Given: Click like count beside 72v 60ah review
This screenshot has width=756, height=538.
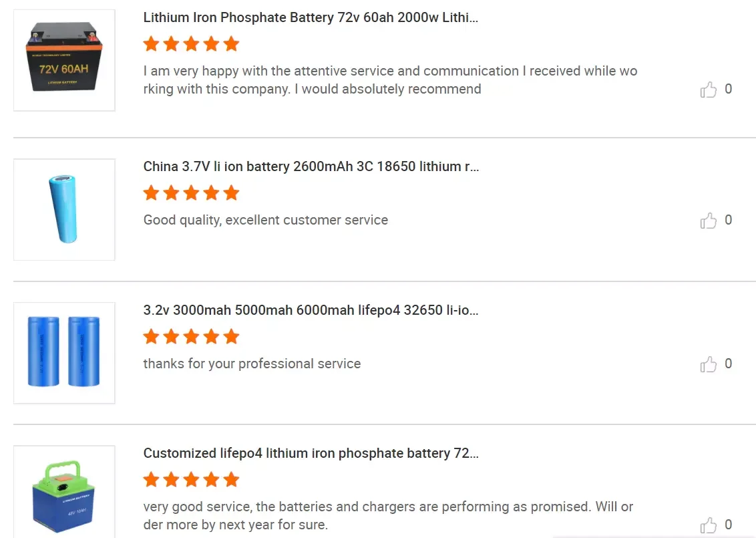Looking at the screenshot, I should point(728,89).
